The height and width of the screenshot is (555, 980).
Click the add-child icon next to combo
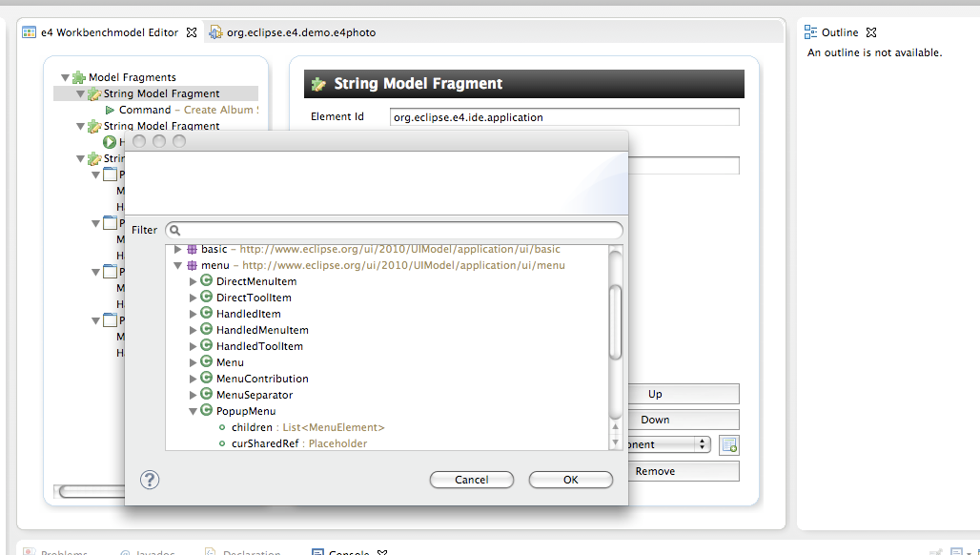point(729,445)
